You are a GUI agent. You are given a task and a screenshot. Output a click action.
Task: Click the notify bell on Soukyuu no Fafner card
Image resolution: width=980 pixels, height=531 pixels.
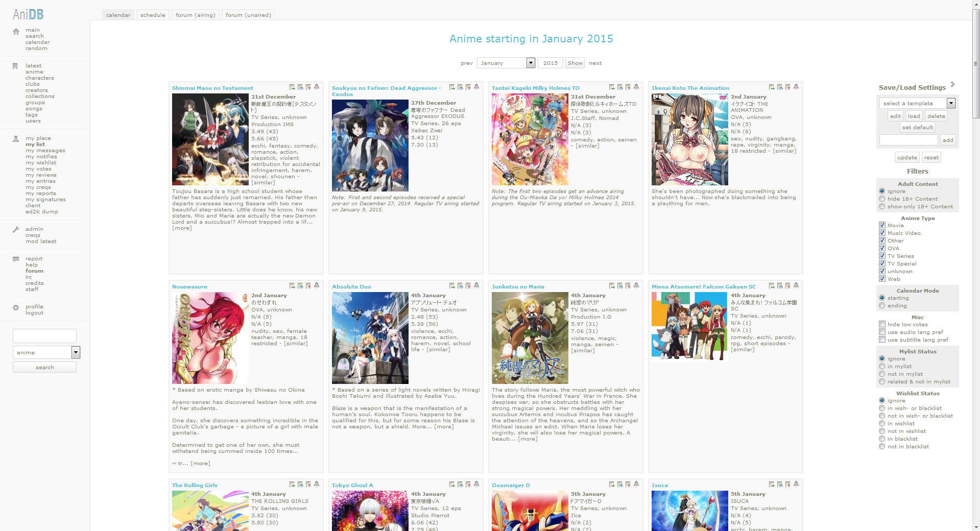pyautogui.click(x=476, y=87)
